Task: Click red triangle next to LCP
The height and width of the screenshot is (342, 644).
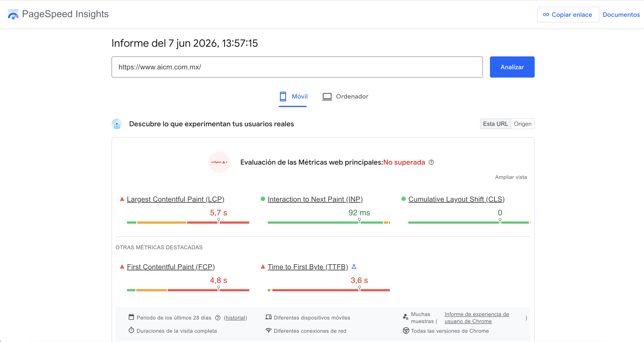Action: coord(122,199)
